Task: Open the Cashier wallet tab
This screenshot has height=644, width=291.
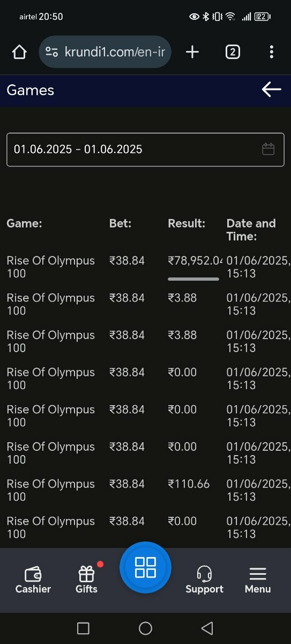Action: point(33,580)
